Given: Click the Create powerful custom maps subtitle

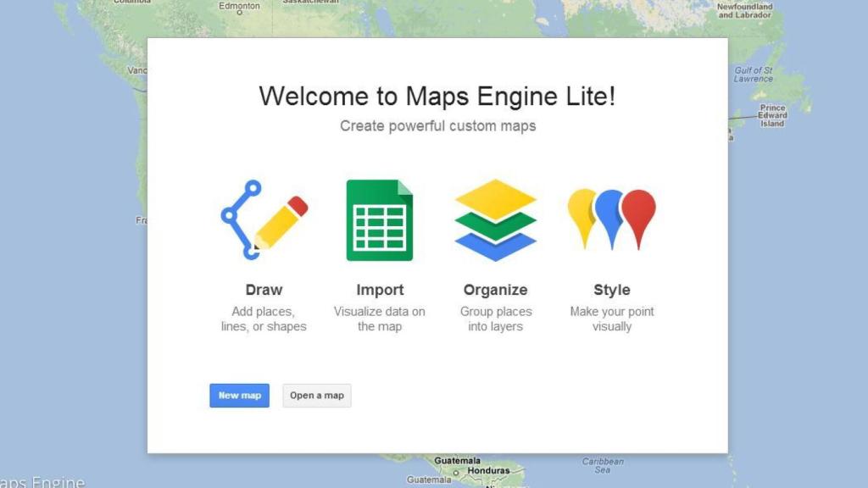Looking at the screenshot, I should 437,125.
